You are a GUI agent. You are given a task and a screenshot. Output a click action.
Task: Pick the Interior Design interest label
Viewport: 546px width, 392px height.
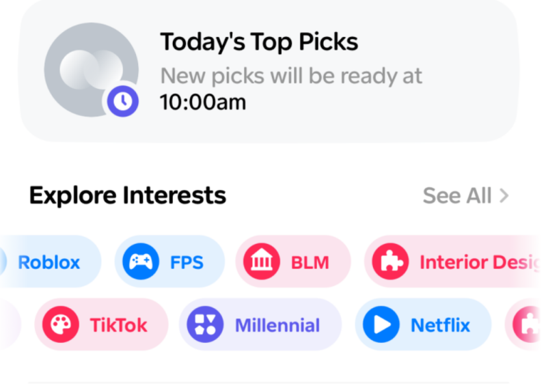477,262
